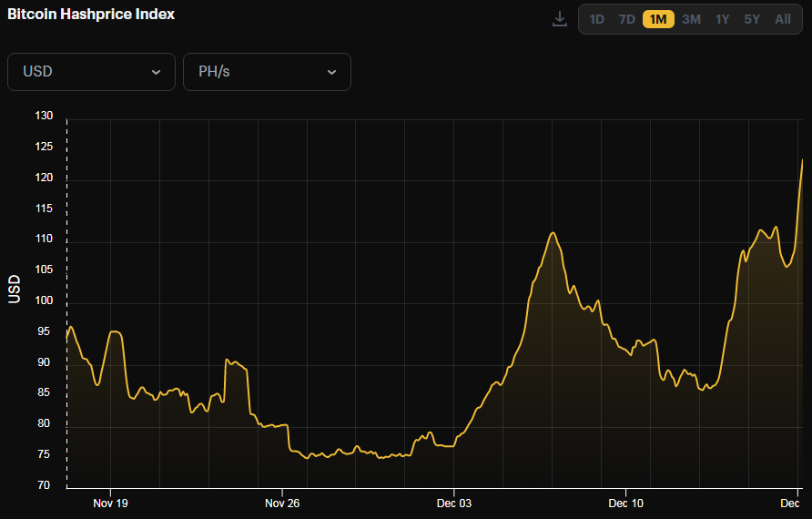This screenshot has height=519, width=812.
Task: Click the Bitcoin Hashprice Index title
Action: pos(91,14)
